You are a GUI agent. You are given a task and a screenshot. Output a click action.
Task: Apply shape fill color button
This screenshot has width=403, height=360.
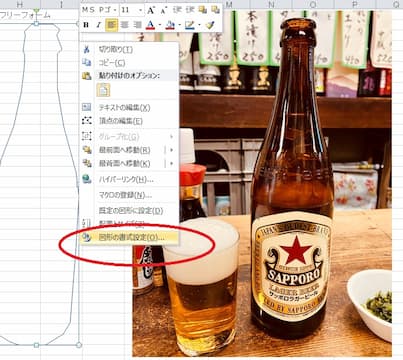(x=170, y=25)
